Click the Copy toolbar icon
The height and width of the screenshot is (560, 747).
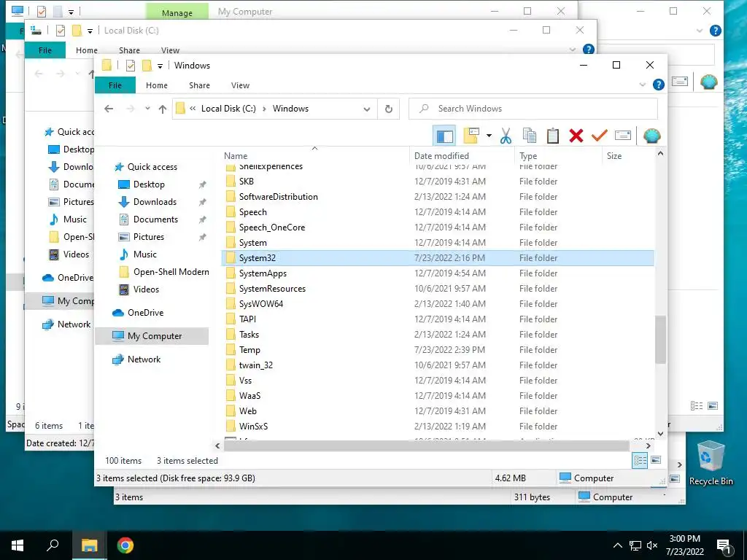pos(530,136)
